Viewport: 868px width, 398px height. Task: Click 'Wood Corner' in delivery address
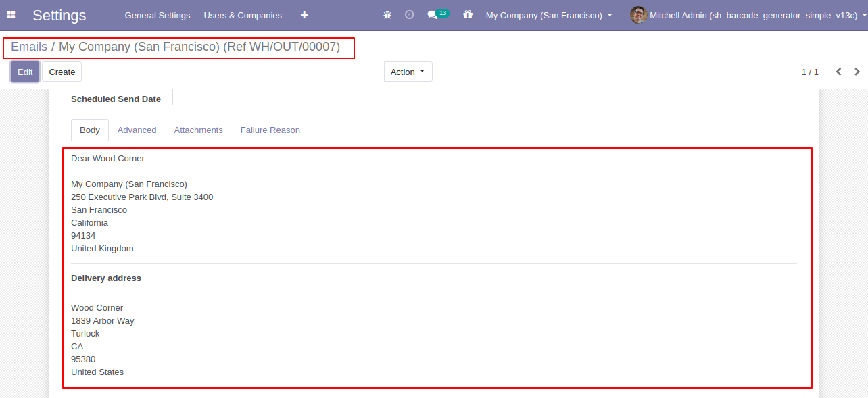(97, 307)
